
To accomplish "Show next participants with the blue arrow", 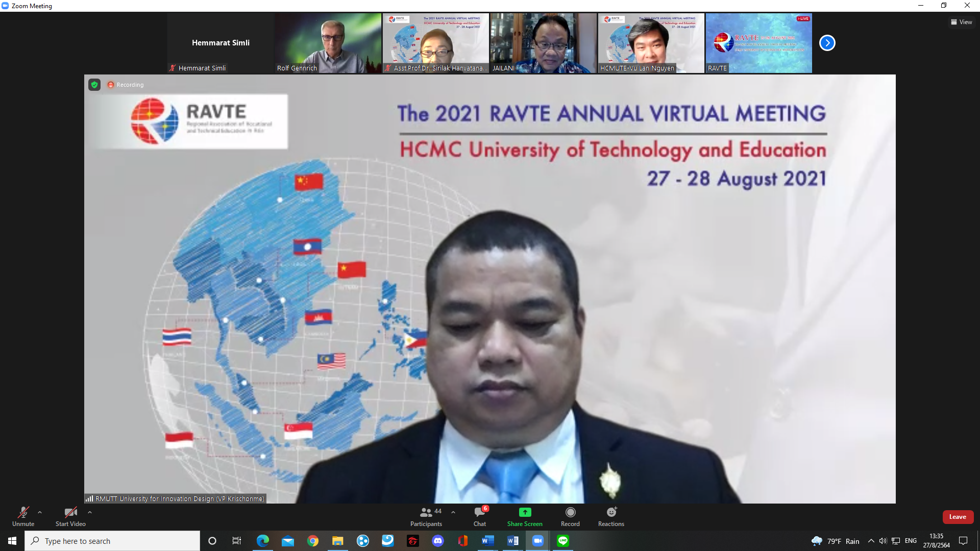I will pos(827,43).
